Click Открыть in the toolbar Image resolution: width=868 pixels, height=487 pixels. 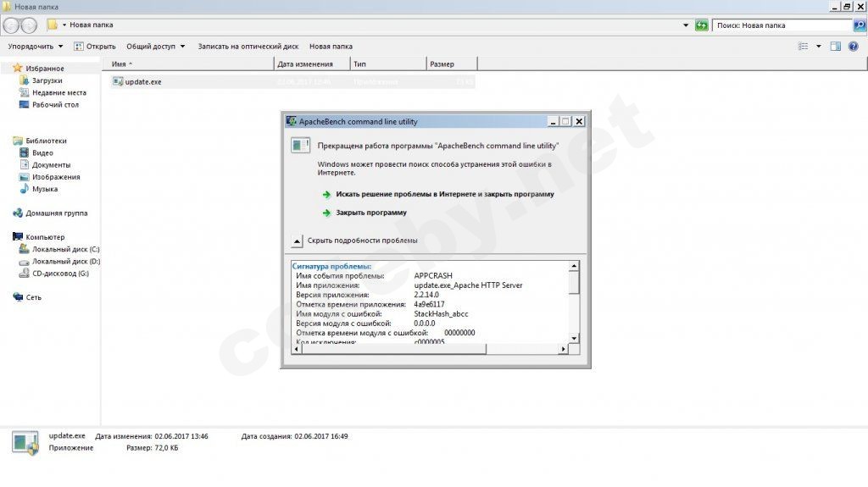pyautogui.click(x=95, y=47)
